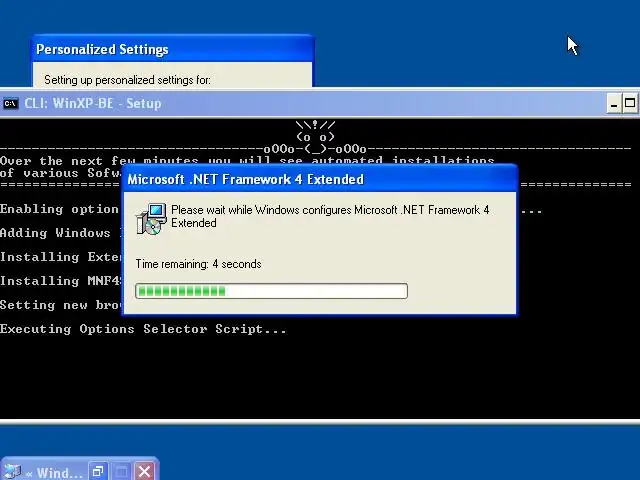
Task: Click the grayed maximize button on the Wind... window
Action: (x=121, y=471)
